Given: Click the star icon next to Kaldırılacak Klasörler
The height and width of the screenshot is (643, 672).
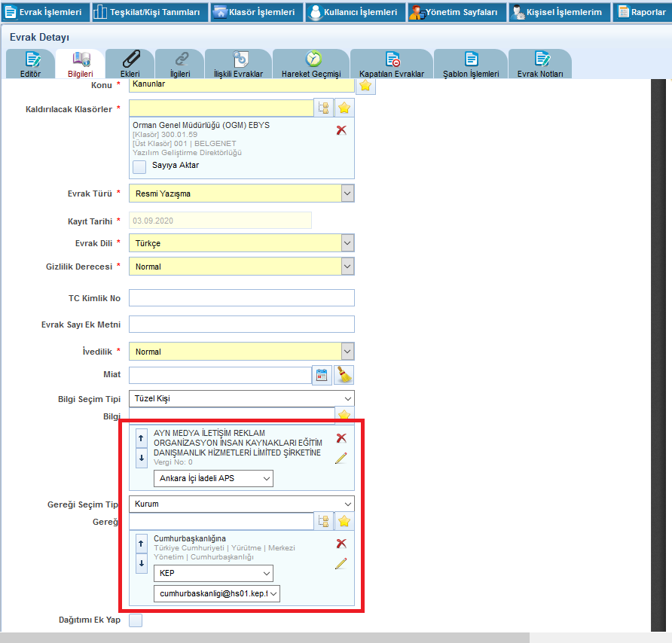Looking at the screenshot, I should click(x=344, y=108).
